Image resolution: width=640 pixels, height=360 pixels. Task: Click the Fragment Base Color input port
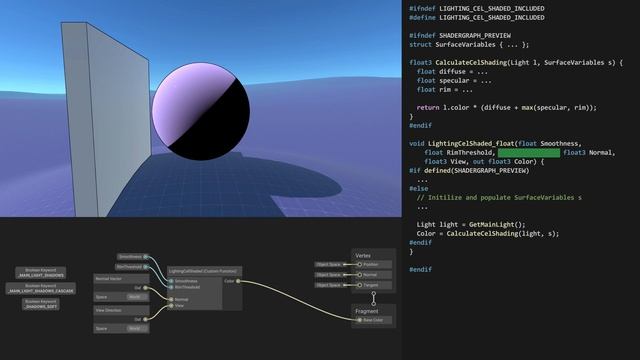tap(360, 320)
